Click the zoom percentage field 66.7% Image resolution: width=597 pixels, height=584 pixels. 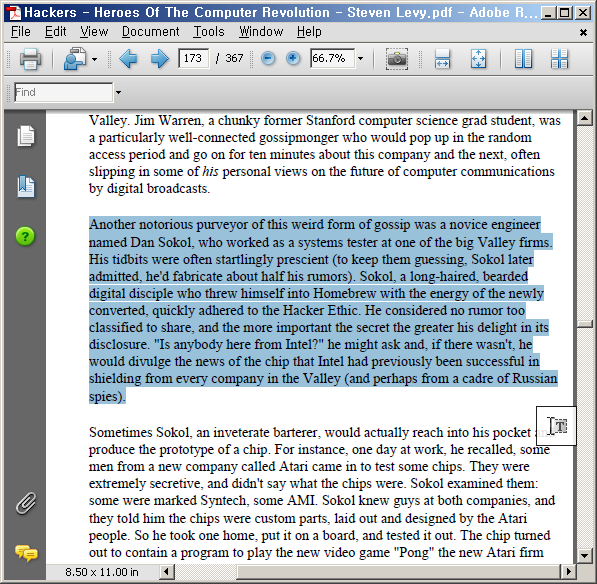332,58
